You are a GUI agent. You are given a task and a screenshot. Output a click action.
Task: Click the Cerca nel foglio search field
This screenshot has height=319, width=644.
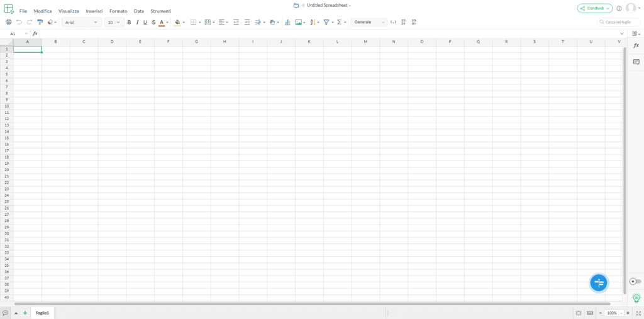[619, 22]
